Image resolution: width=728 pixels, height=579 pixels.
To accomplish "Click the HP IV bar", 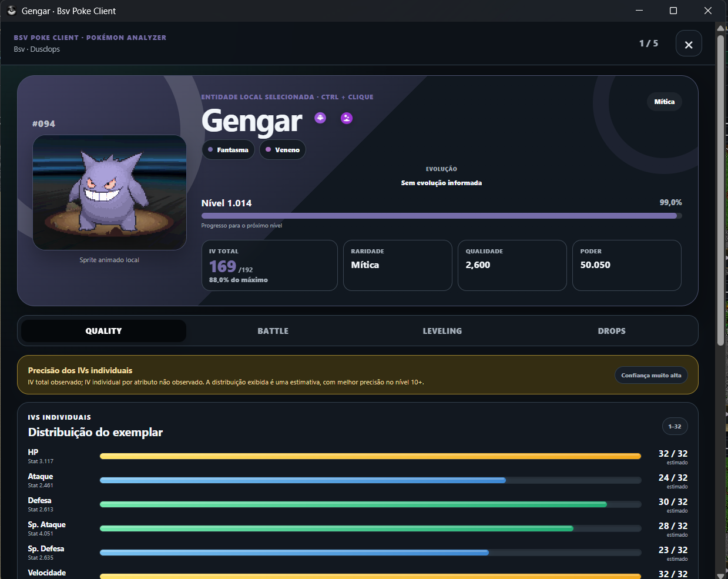I will pos(370,456).
